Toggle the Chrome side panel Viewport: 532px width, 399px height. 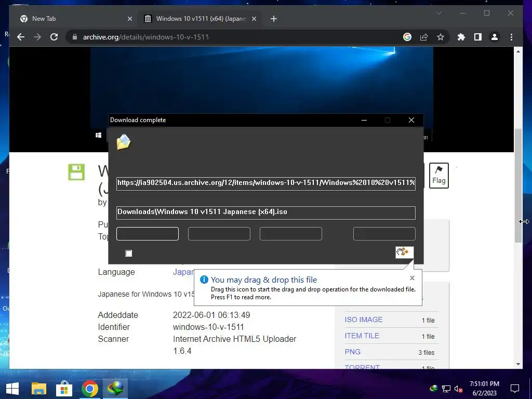478,37
